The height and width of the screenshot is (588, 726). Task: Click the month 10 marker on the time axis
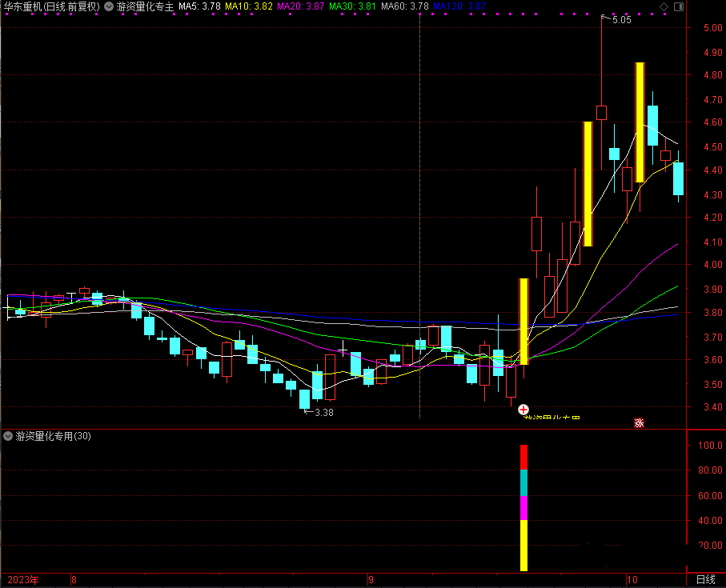tap(632, 580)
